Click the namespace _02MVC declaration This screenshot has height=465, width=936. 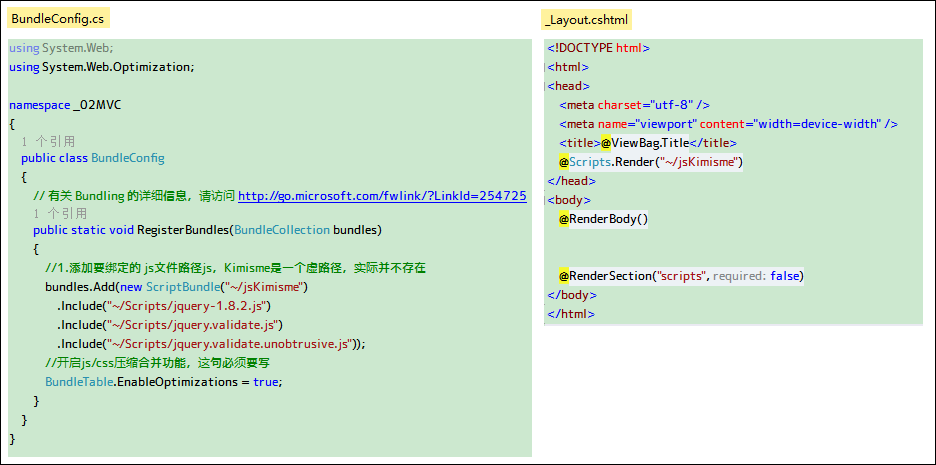click(x=66, y=105)
